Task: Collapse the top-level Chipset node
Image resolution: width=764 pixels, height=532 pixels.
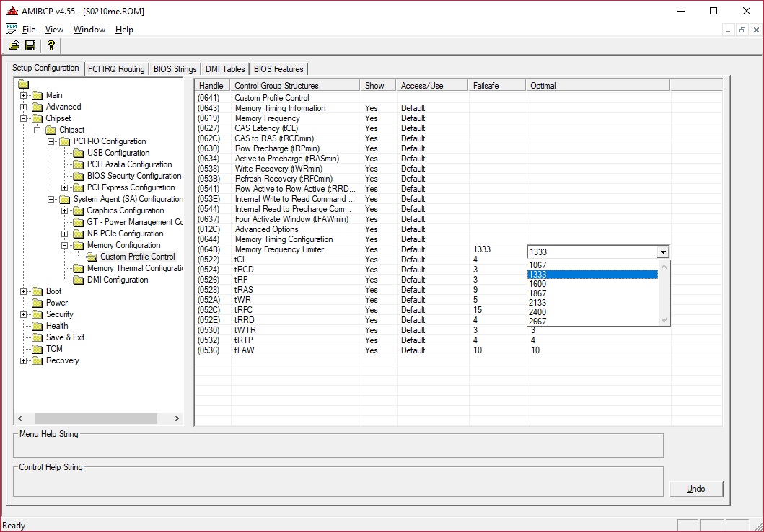Action: [23, 118]
